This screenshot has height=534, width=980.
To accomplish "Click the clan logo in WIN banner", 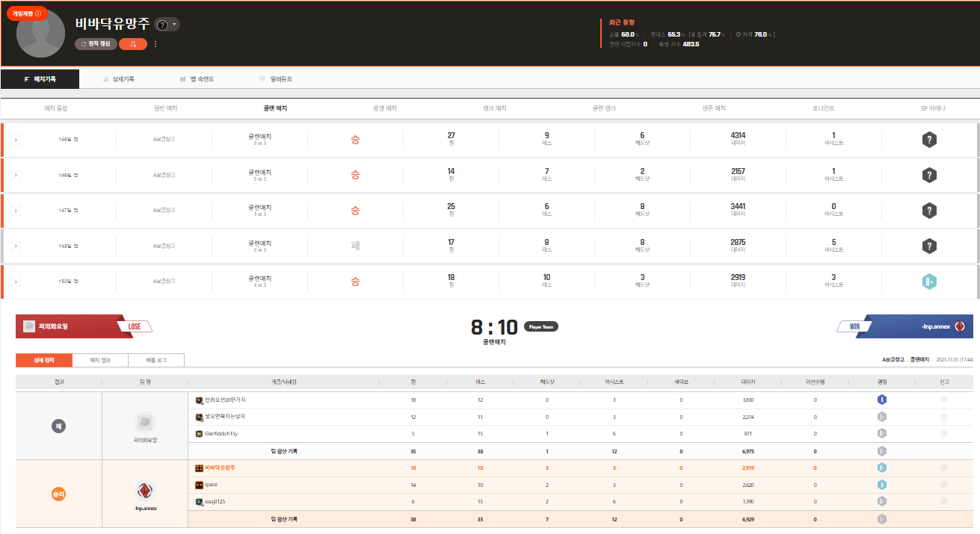I will pyautogui.click(x=960, y=326).
